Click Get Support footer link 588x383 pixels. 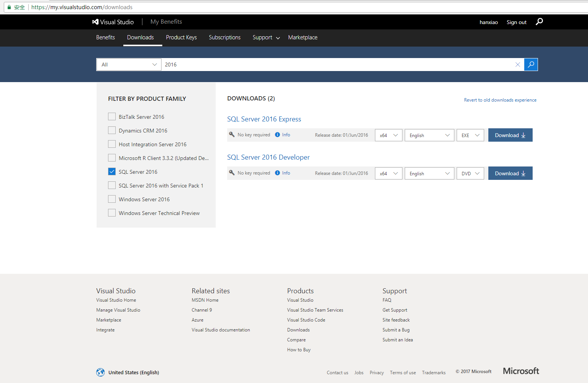pos(395,310)
